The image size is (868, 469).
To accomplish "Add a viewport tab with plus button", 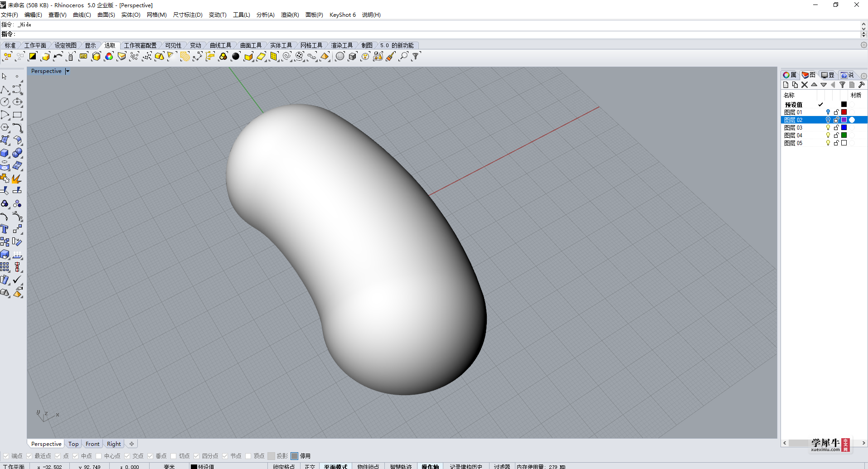I will (131, 444).
